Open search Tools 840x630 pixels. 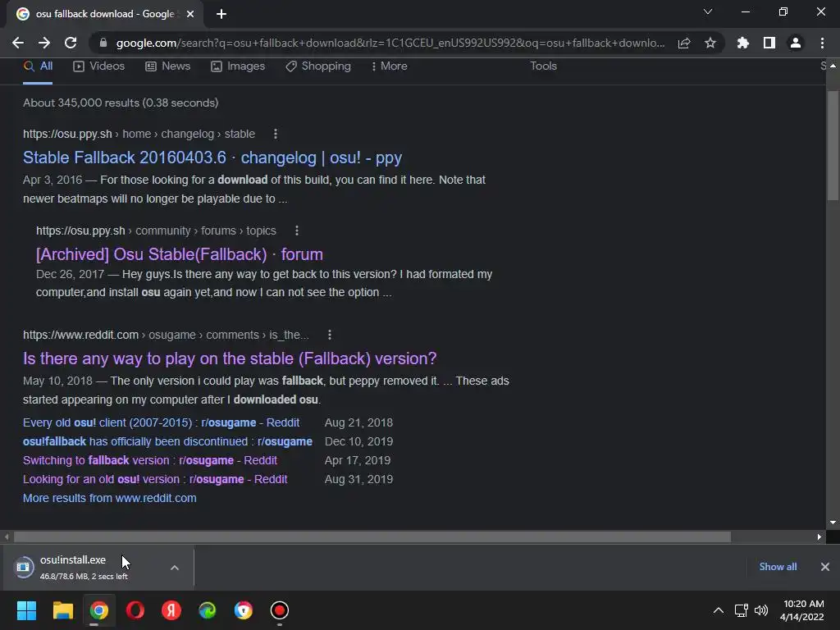pyautogui.click(x=543, y=66)
